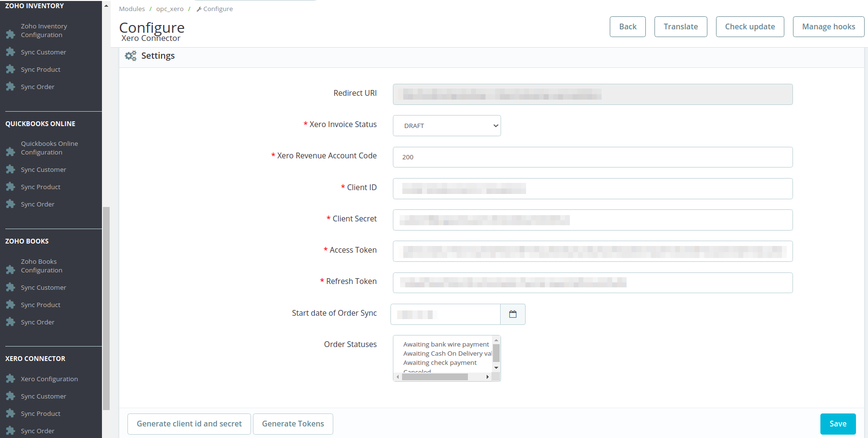The width and height of the screenshot is (868, 438).
Task: Select Awaiting bank wire payment status
Action: pyautogui.click(x=446, y=344)
